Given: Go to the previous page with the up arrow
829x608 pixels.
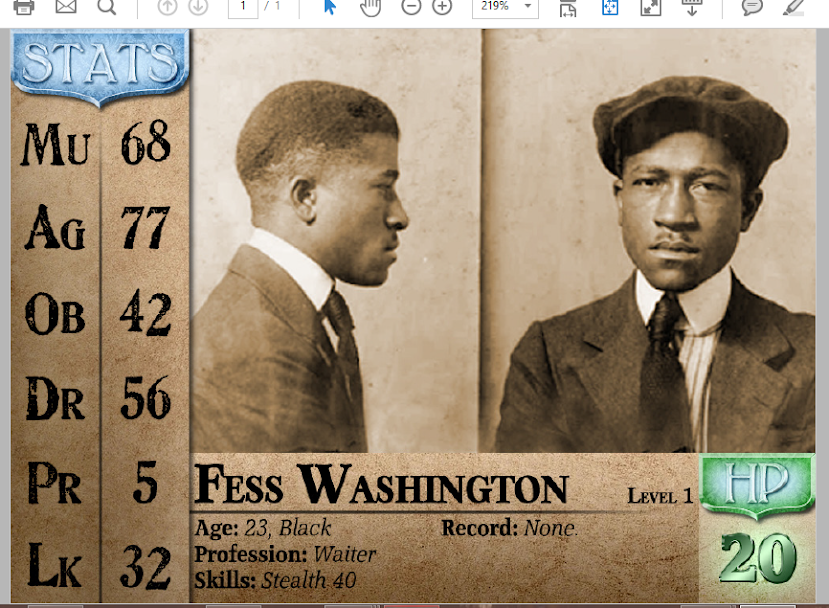Looking at the screenshot, I should [x=168, y=7].
